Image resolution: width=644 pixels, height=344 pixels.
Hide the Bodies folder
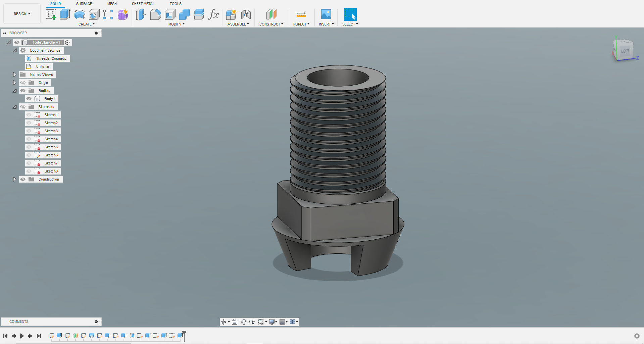pyautogui.click(x=23, y=91)
